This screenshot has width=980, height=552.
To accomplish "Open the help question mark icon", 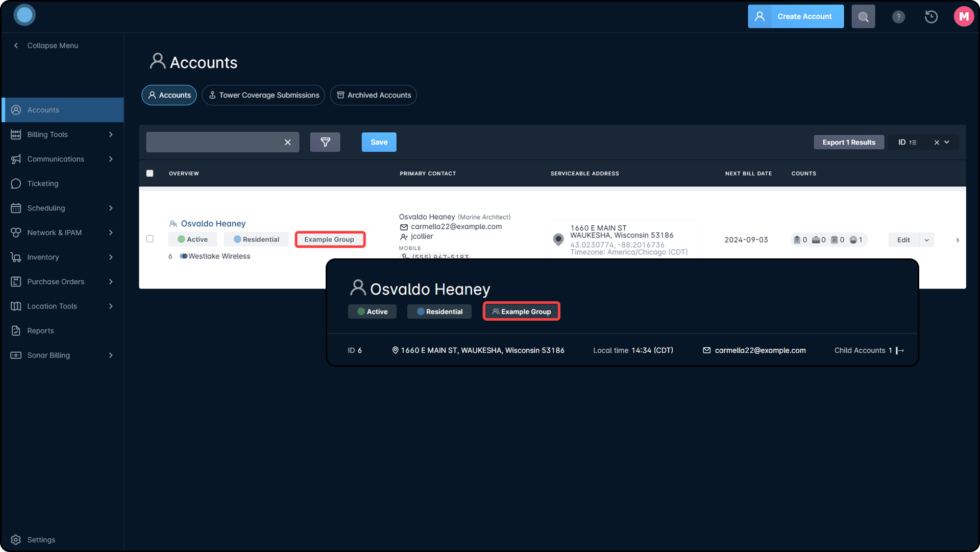I will 898,17.
